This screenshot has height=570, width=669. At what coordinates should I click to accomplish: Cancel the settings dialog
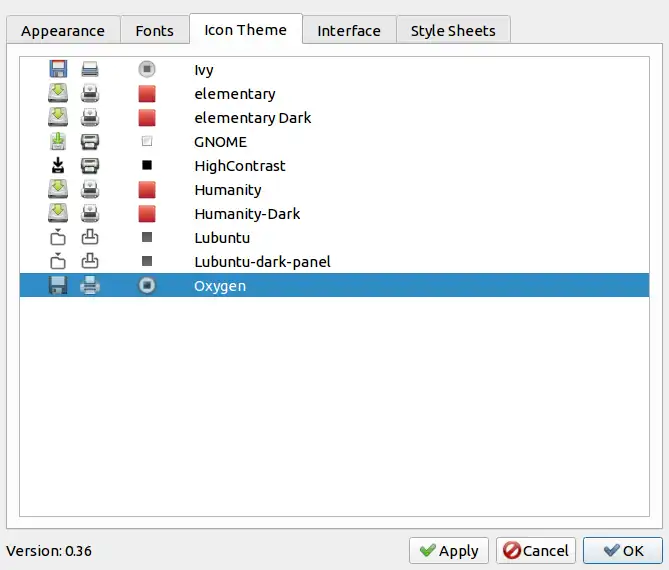click(x=536, y=550)
